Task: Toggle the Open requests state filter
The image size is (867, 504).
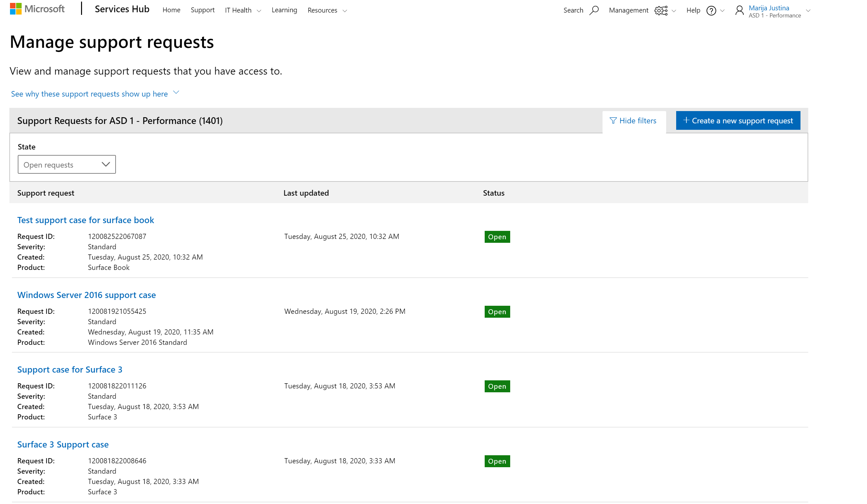Action: click(x=67, y=164)
